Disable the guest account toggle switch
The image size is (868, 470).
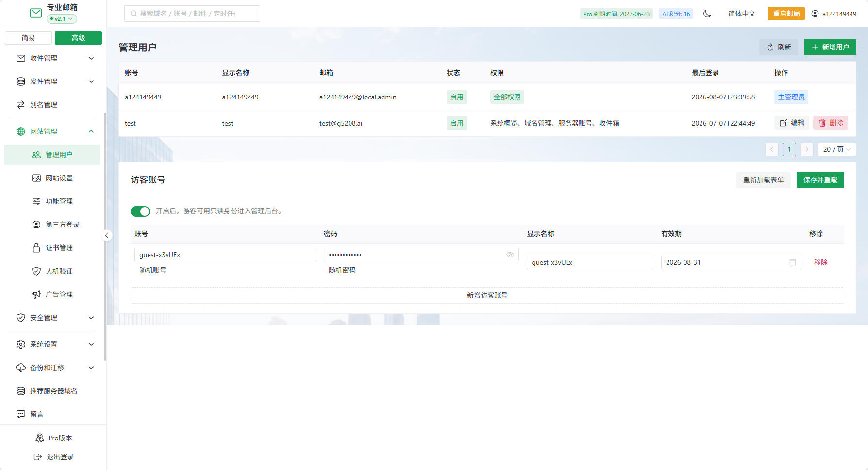click(x=140, y=211)
